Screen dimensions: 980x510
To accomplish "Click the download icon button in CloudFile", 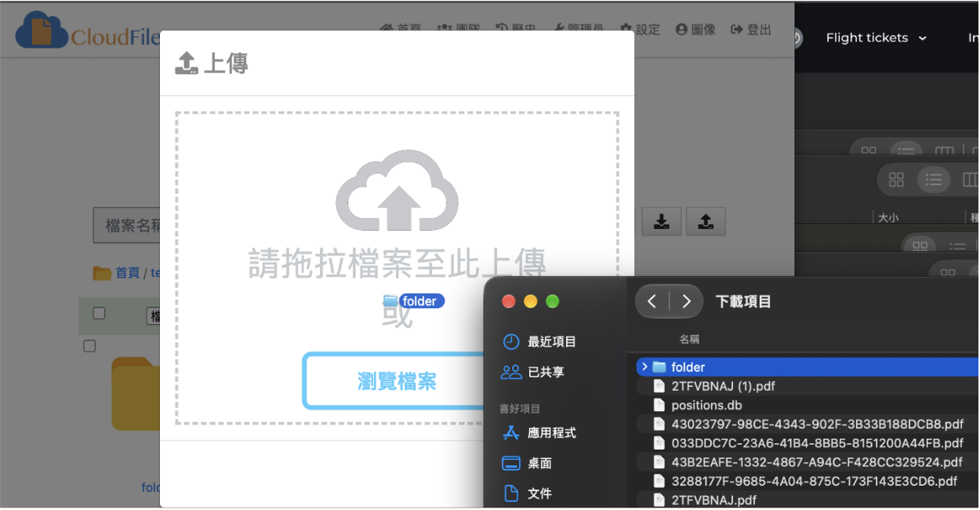I will 662,222.
